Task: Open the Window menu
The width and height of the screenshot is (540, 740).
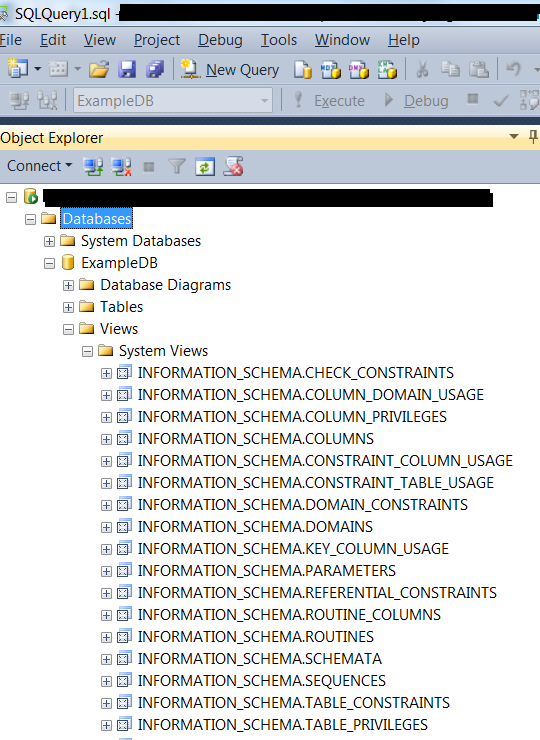Action: point(342,40)
